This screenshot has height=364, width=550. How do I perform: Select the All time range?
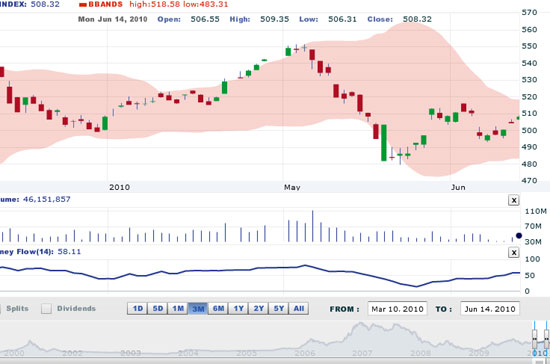coord(299,309)
